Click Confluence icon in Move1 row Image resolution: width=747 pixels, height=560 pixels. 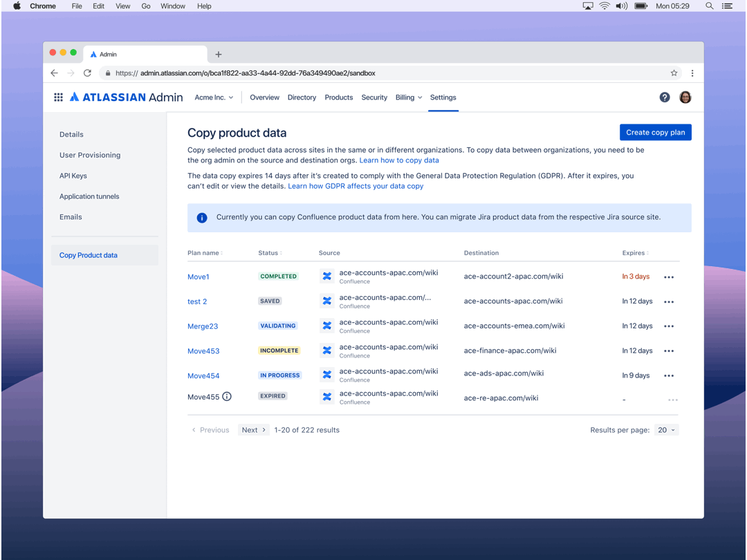(x=326, y=276)
